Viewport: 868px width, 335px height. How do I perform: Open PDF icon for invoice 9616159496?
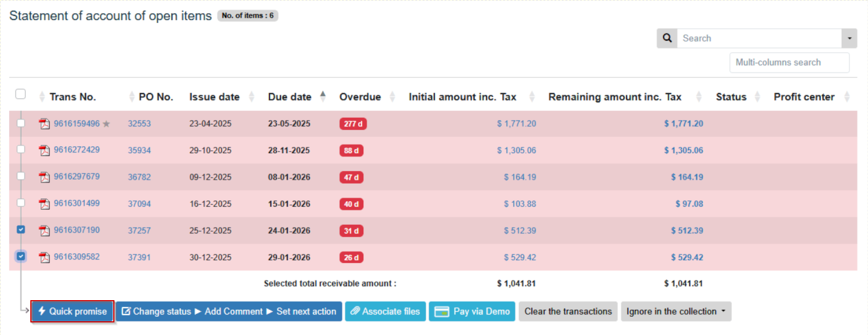tap(45, 124)
